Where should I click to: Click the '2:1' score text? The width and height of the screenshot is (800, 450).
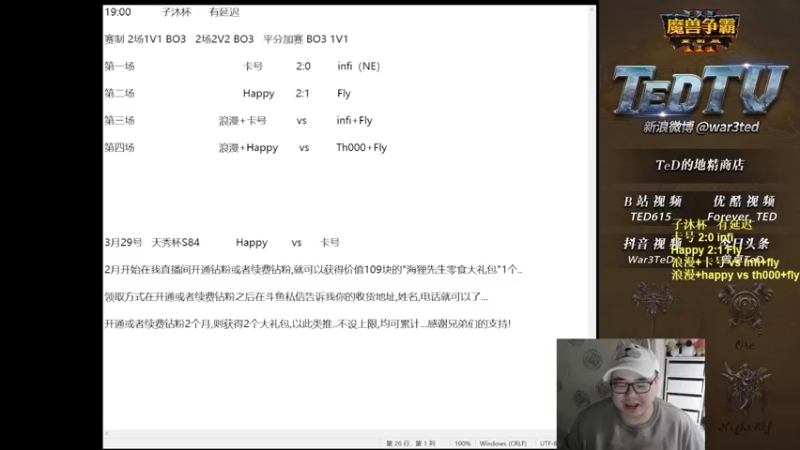point(302,93)
